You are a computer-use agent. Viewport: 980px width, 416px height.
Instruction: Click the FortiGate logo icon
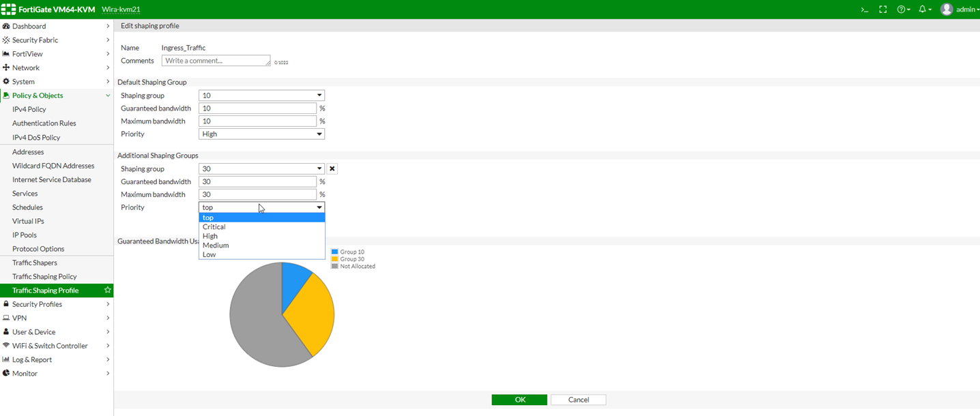click(x=8, y=10)
